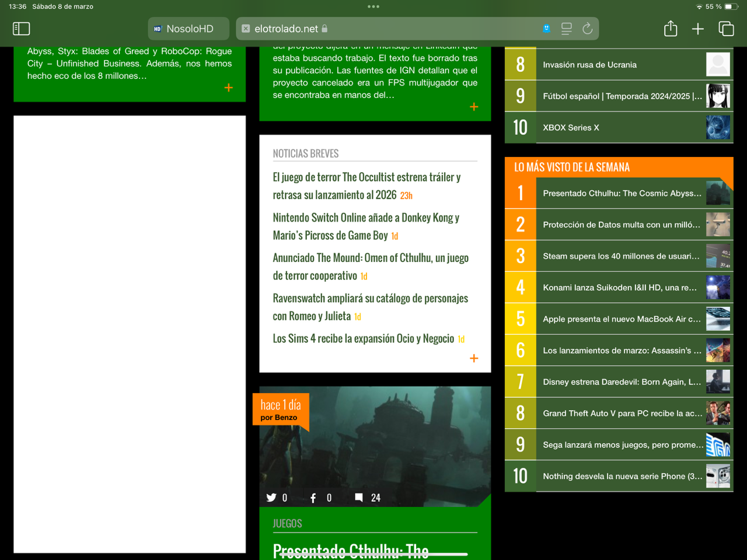Viewport: 747px width, 560px height.
Task: Show the tab overview
Action: 726,29
